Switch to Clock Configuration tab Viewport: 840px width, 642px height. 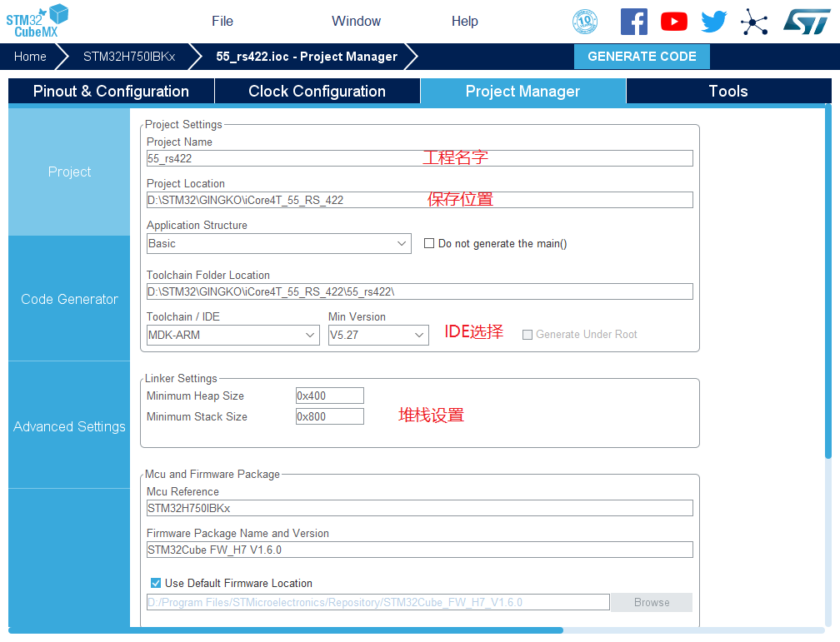(x=317, y=92)
